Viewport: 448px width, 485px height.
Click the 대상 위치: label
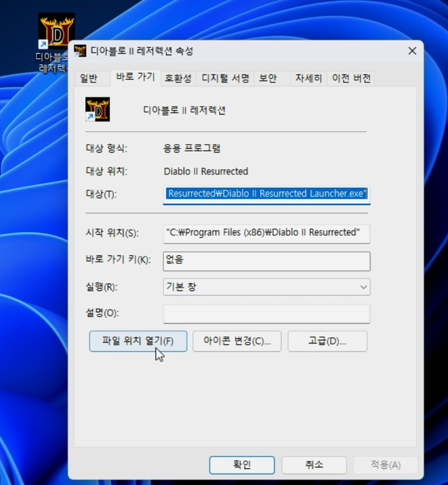tap(106, 171)
